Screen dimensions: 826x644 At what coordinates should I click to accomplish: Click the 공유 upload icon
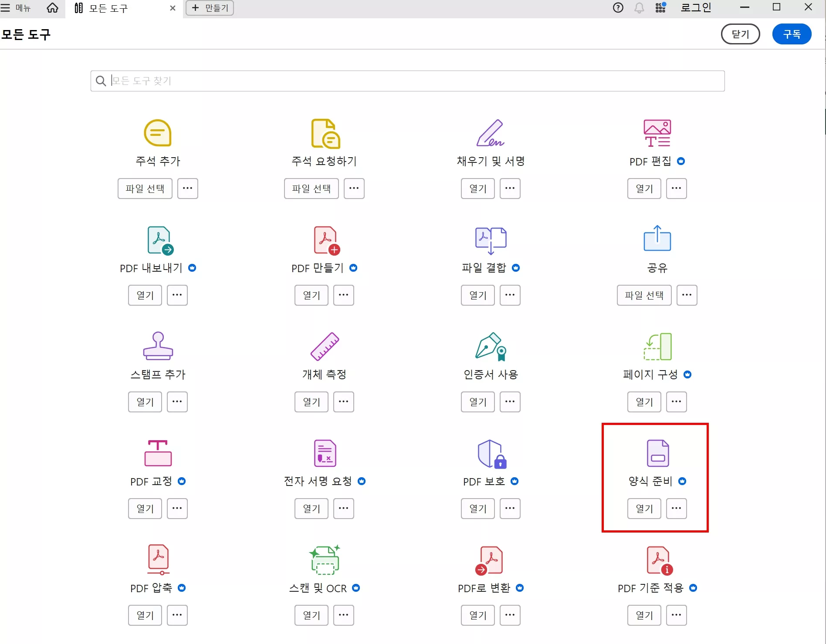point(657,239)
